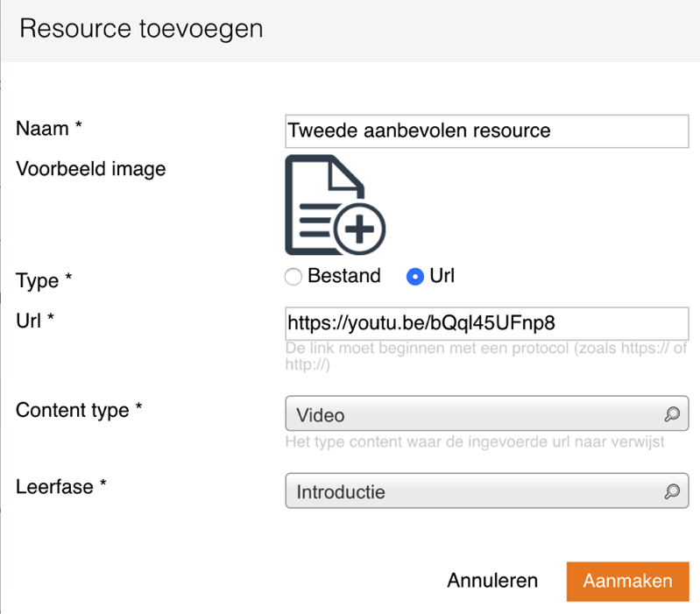The width and height of the screenshot is (700, 614).
Task: Click the 'Resource toevoegen' dialog title
Action: pyautogui.click(x=142, y=30)
